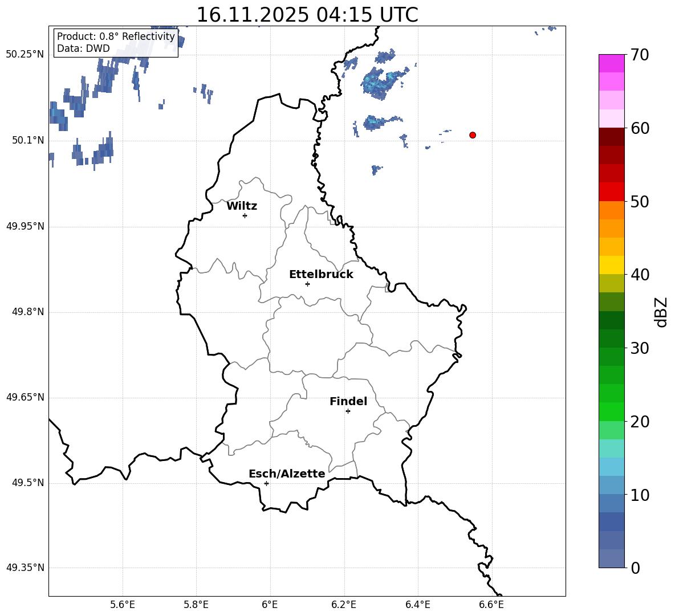
Task: Click the 'Data: DWD' legend text
Action: tap(83, 48)
